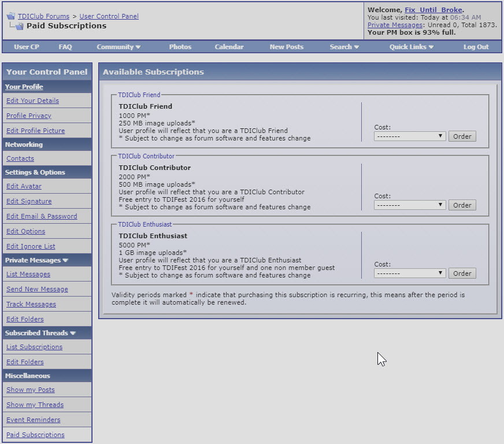
Task: Order the TDIClub Contributor subscription
Action: 462,205
